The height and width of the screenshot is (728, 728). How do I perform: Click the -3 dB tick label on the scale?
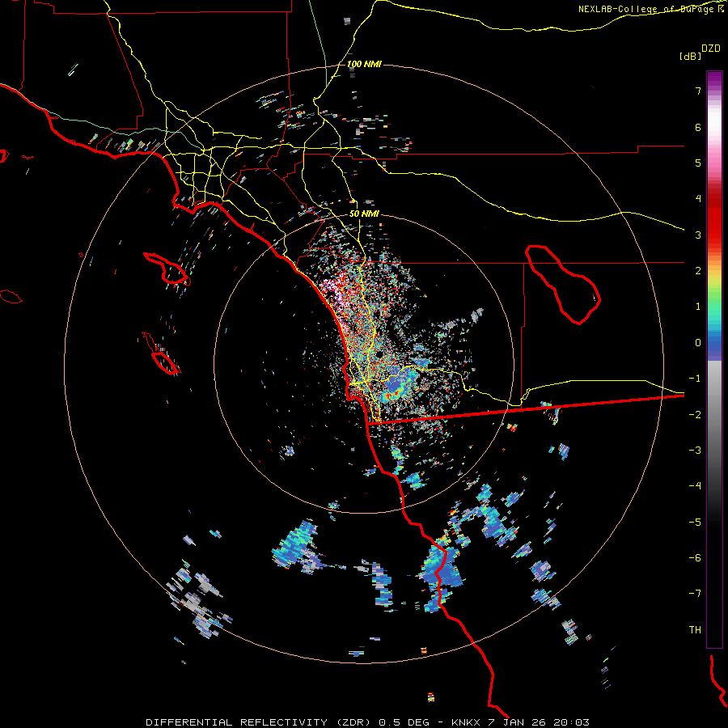click(x=695, y=451)
